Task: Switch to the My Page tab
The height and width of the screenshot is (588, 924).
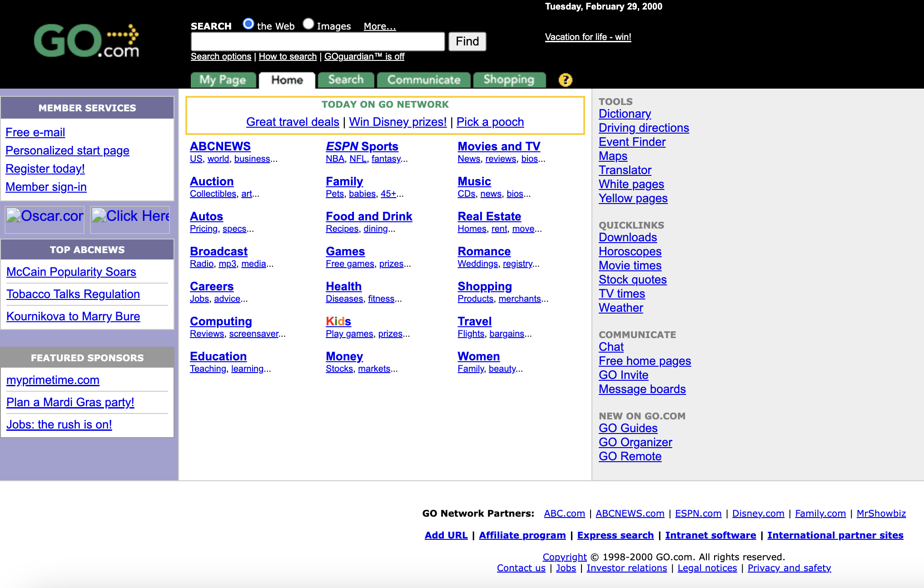Action: point(223,80)
